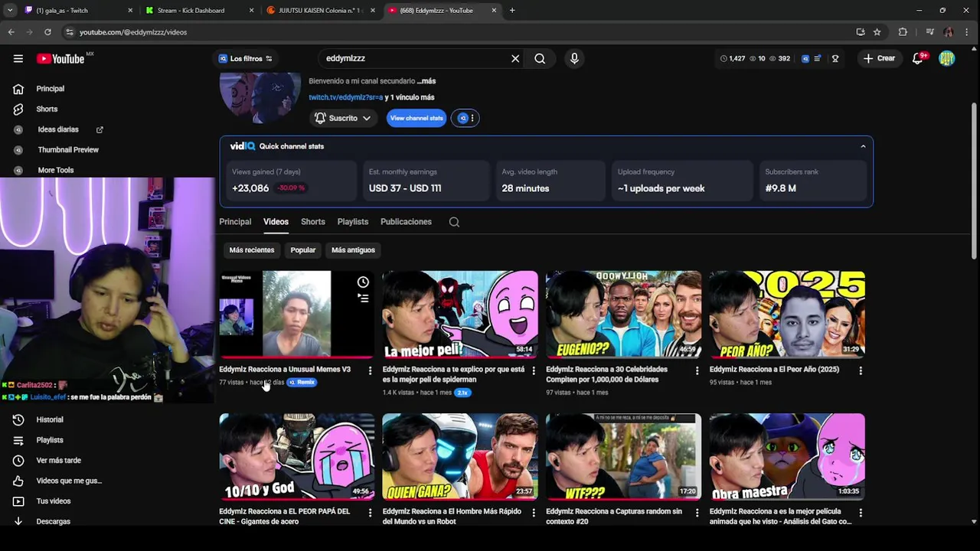
Task: Open the Publicaciones channel tab
Action: 406,221
